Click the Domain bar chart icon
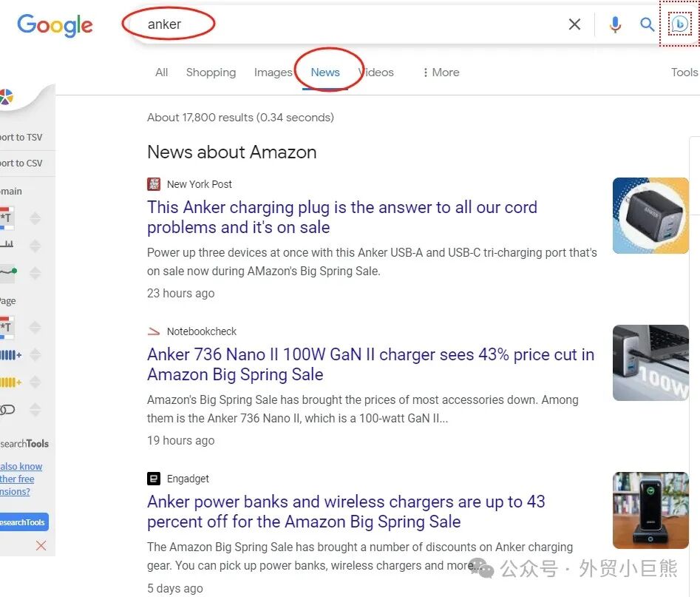Screen dimensions: 700x597 pyautogui.click(x=7, y=244)
